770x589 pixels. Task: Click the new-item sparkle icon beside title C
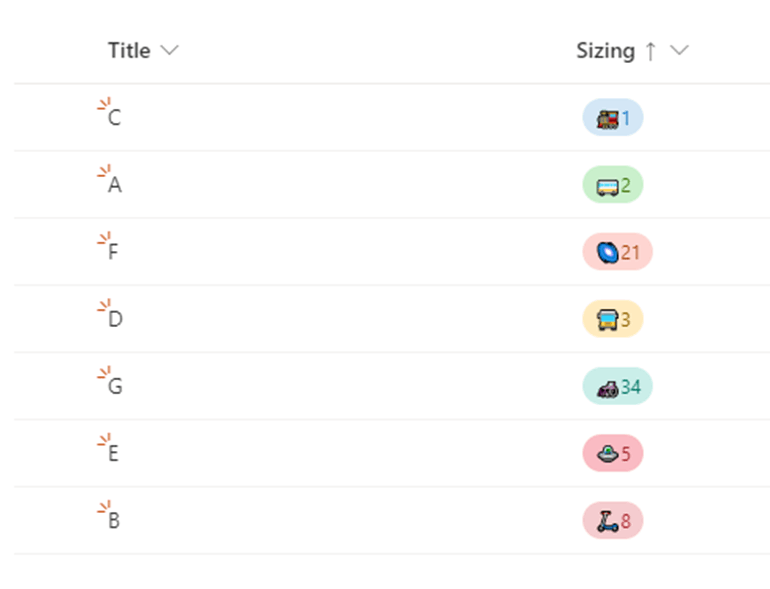point(104,104)
